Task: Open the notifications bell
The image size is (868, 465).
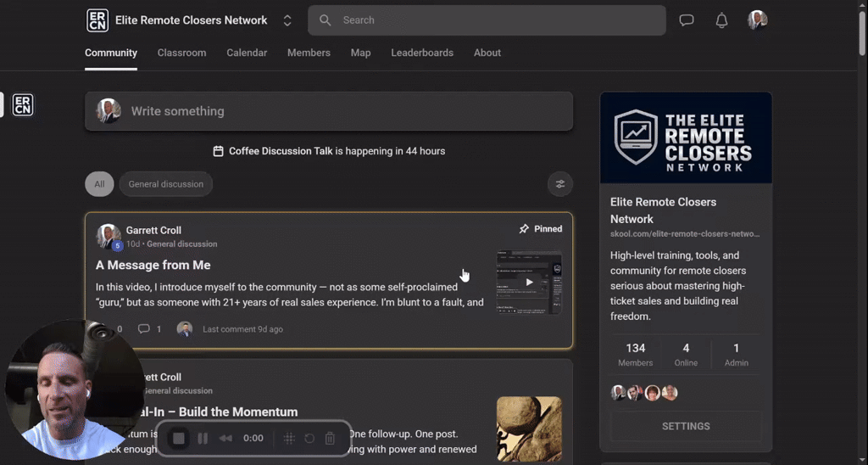Action: coord(721,20)
